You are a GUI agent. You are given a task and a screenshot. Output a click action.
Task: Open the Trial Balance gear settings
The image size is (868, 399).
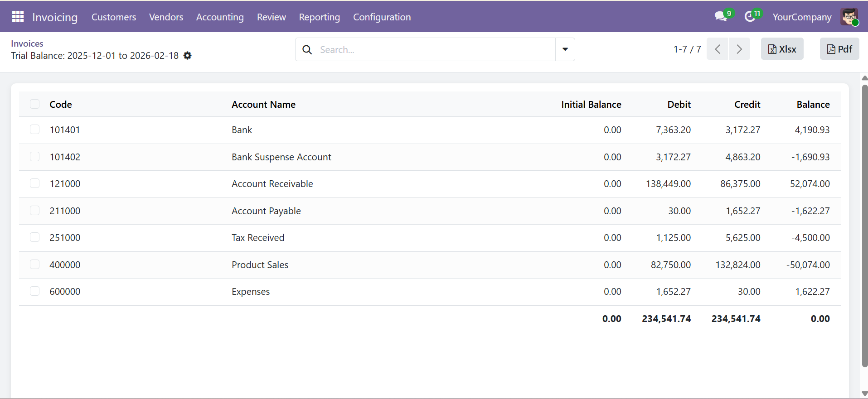pos(188,56)
